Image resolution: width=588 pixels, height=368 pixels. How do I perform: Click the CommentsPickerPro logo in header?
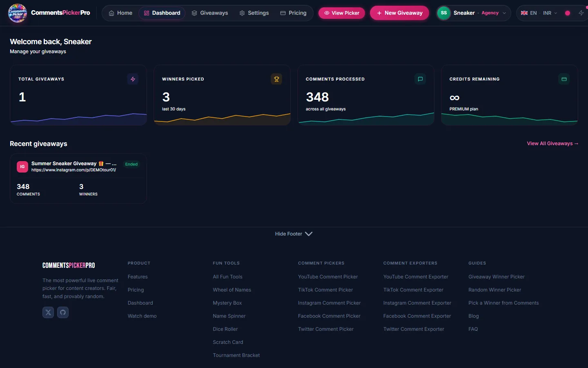(49, 13)
